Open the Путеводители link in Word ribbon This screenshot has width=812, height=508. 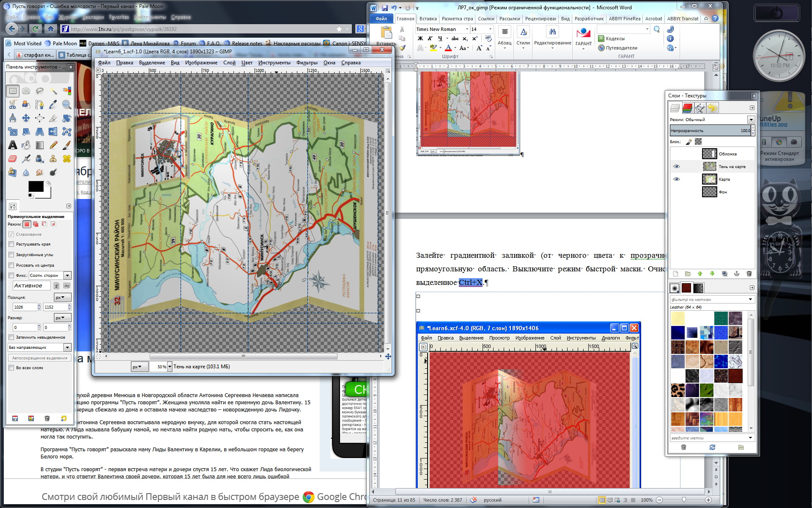click(617, 48)
